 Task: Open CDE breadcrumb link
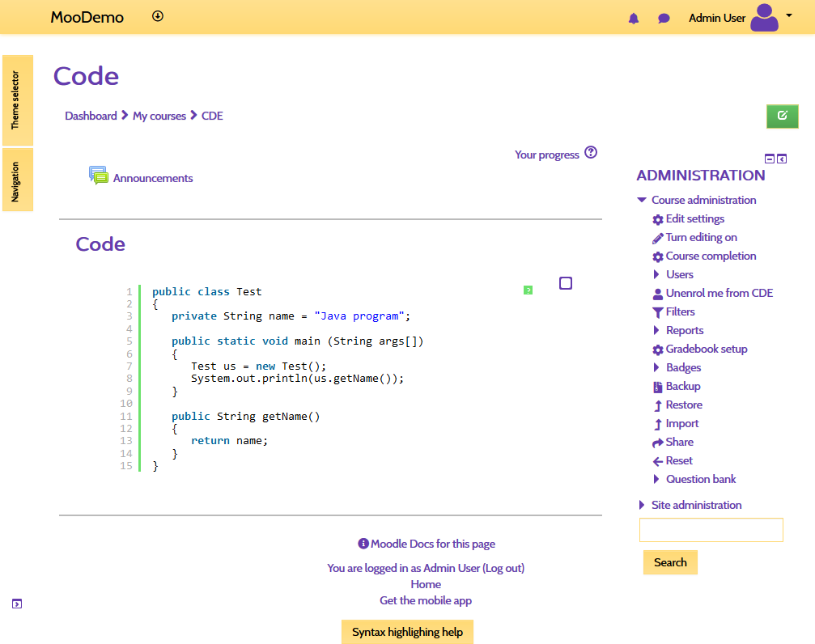[x=212, y=116]
